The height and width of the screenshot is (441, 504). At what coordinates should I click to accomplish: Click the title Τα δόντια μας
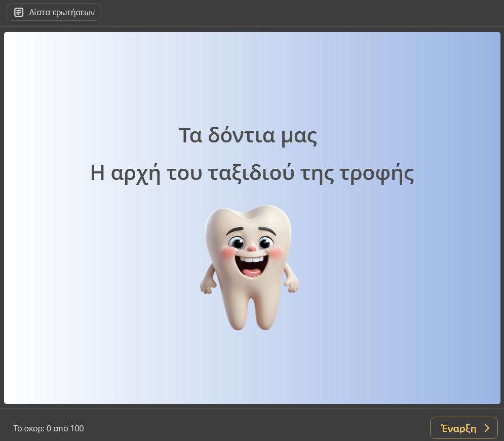248,136
